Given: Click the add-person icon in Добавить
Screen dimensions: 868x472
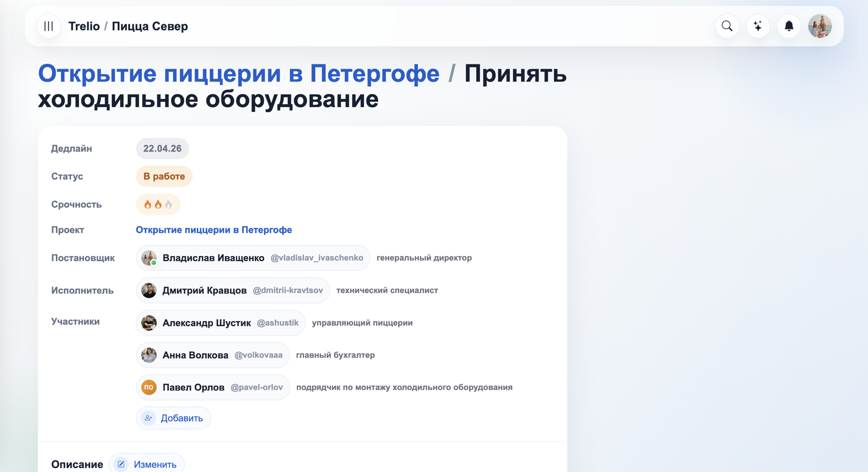Looking at the screenshot, I should (x=149, y=418).
